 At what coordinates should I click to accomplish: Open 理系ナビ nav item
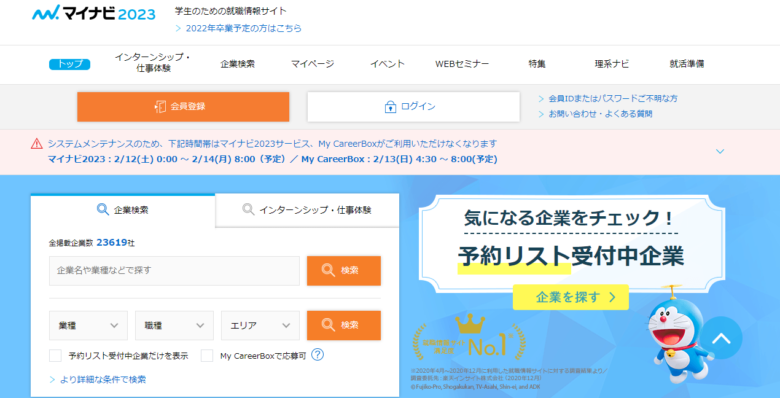[612, 64]
